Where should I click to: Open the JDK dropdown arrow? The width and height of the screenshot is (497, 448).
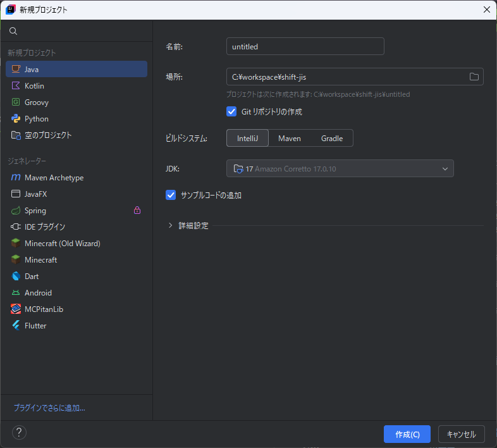[445, 169]
